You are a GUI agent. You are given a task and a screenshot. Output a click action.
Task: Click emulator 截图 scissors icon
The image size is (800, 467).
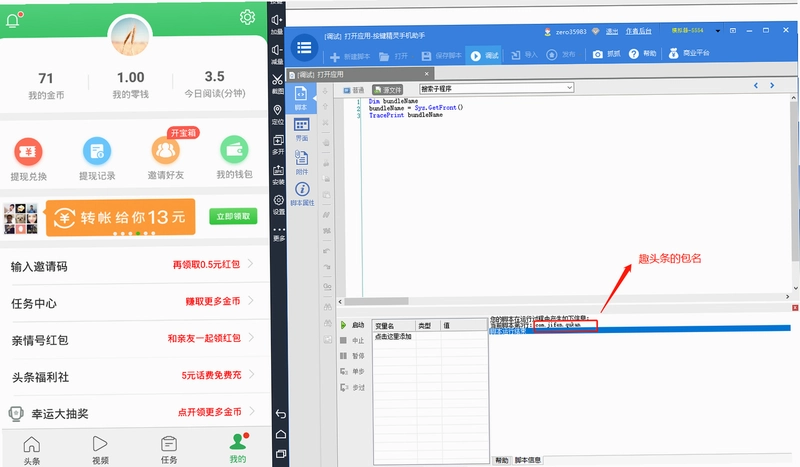coord(277,84)
